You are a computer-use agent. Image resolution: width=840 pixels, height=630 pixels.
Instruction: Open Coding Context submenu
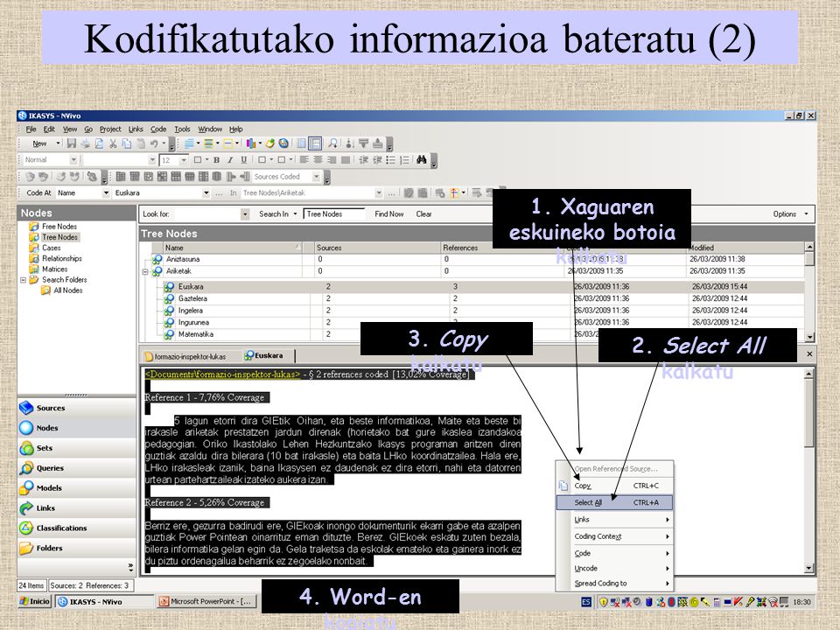(x=614, y=536)
